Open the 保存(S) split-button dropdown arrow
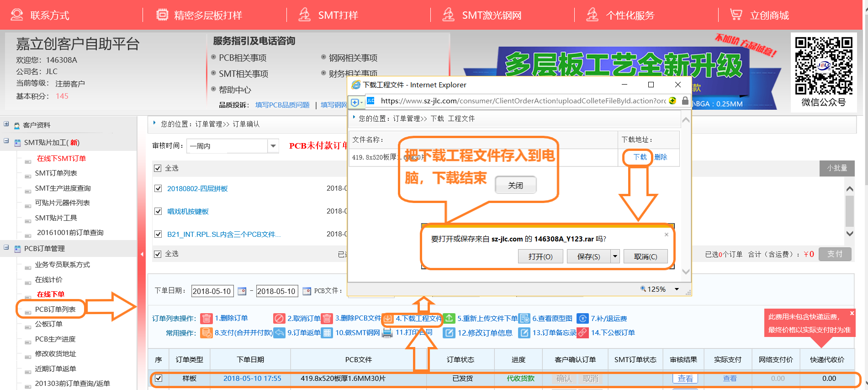This screenshot has width=868, height=390. (615, 256)
